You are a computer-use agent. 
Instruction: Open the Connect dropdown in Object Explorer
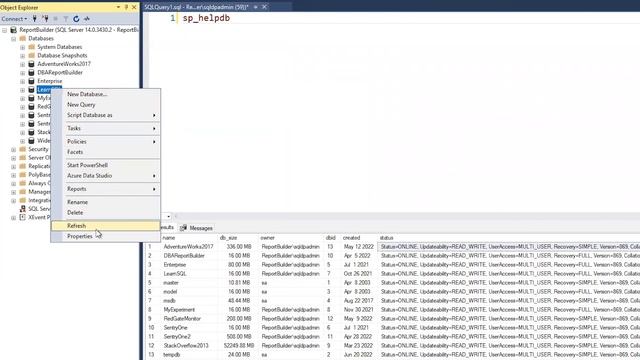[x=14, y=19]
